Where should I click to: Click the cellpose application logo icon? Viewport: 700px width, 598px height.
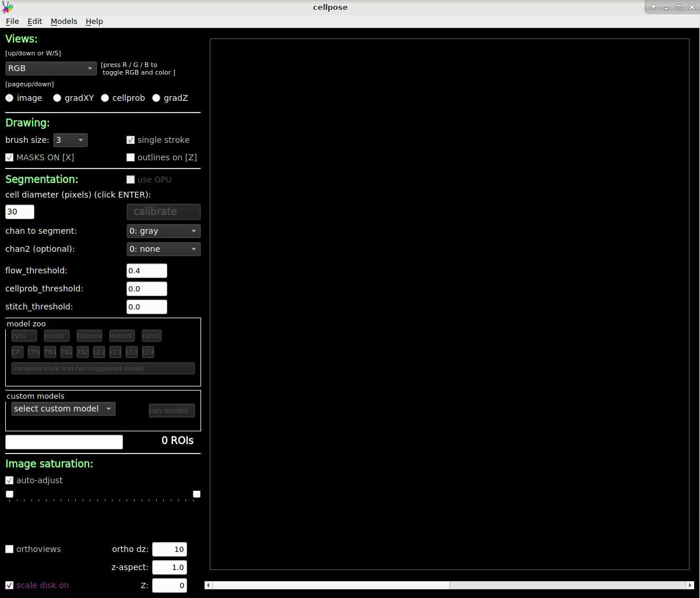[8, 7]
